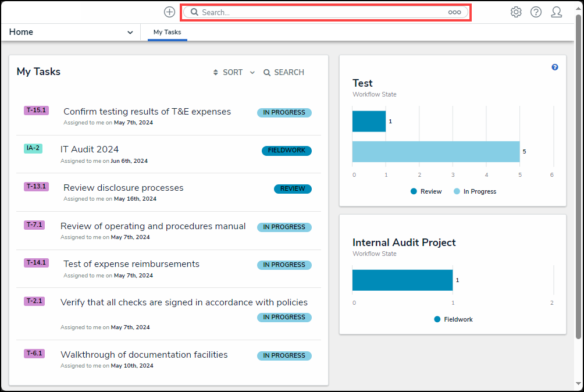584x392 pixels.
Task: Switch to the My Tasks tab
Action: [x=167, y=33]
